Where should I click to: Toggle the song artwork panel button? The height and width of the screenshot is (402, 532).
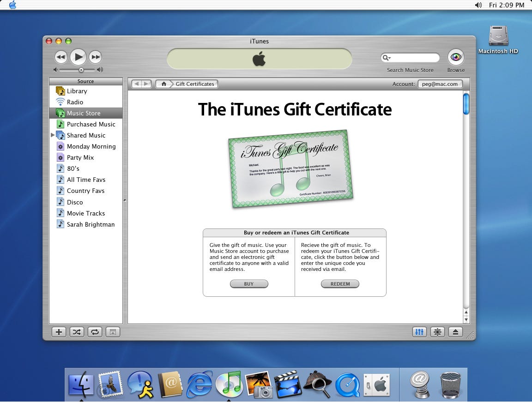[113, 332]
